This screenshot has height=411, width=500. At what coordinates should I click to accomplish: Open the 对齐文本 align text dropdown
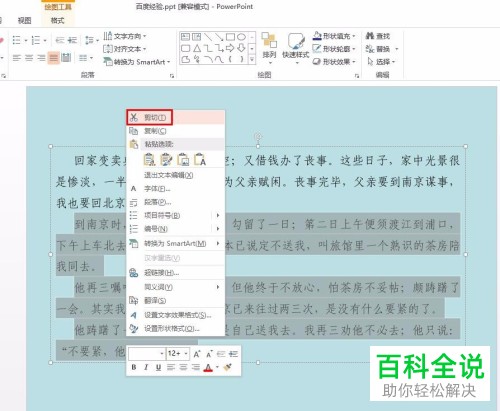pos(125,49)
